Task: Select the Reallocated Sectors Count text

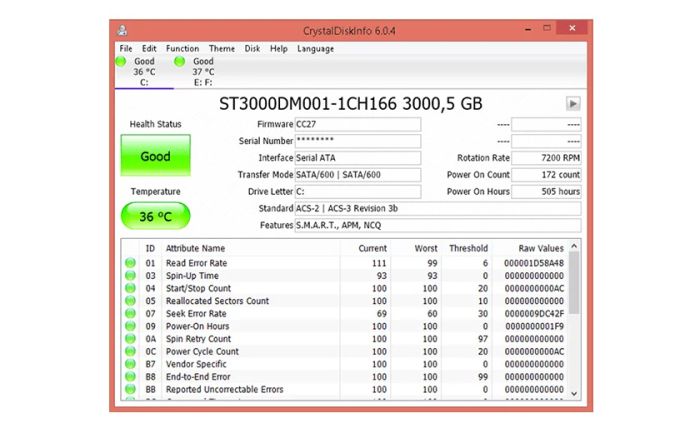Action: click(x=217, y=301)
